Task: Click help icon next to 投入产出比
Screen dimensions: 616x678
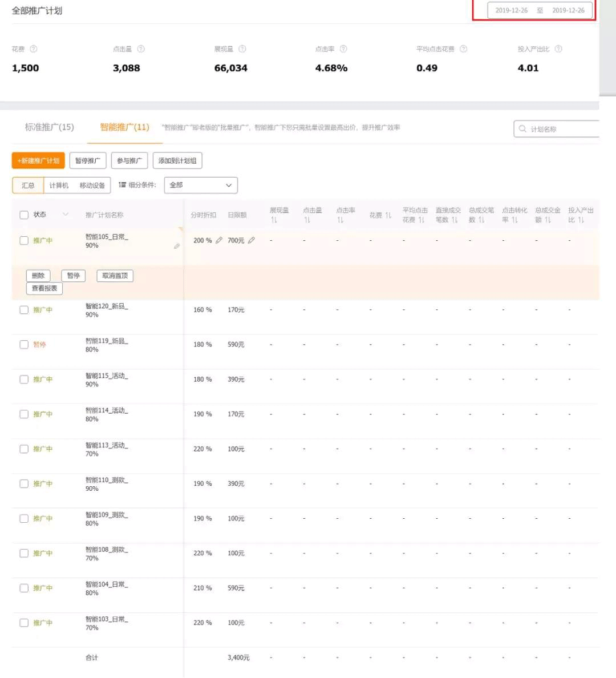Action: (x=558, y=49)
